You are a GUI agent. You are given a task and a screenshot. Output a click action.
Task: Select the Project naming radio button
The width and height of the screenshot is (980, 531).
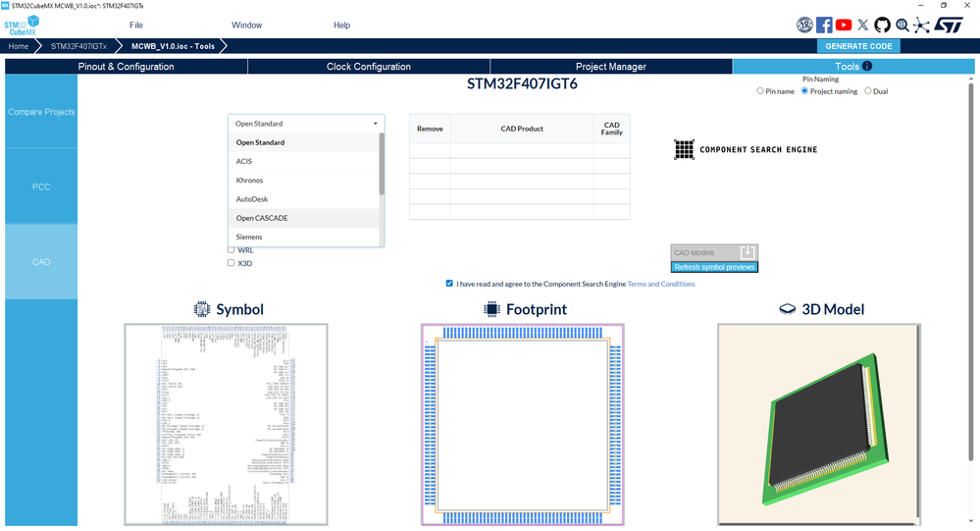coord(805,90)
